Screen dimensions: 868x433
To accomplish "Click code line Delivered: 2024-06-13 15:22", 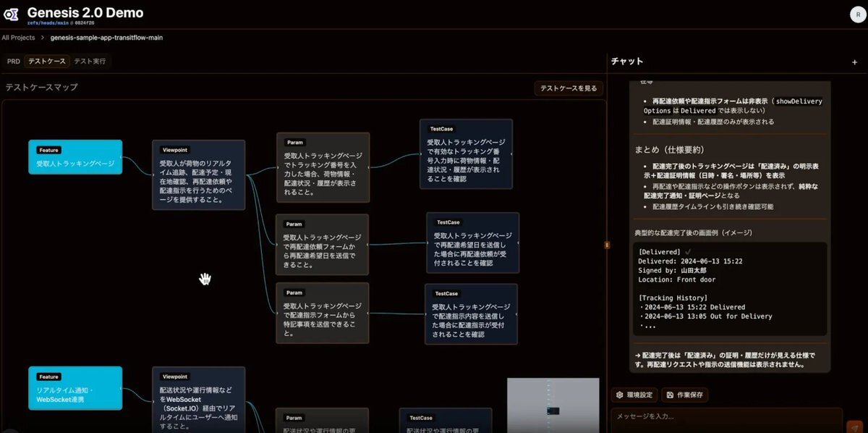I will pyautogui.click(x=690, y=261).
